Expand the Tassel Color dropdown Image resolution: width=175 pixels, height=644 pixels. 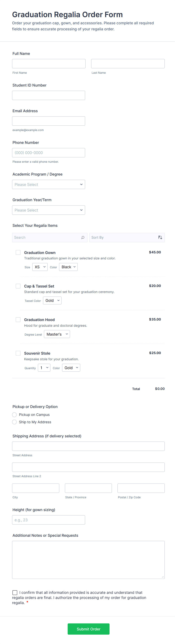(x=52, y=301)
